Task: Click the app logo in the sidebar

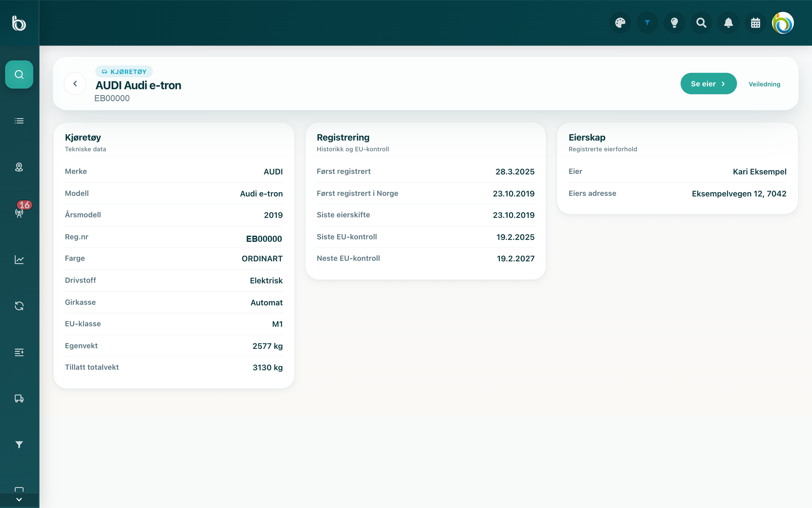Action: pos(19,23)
